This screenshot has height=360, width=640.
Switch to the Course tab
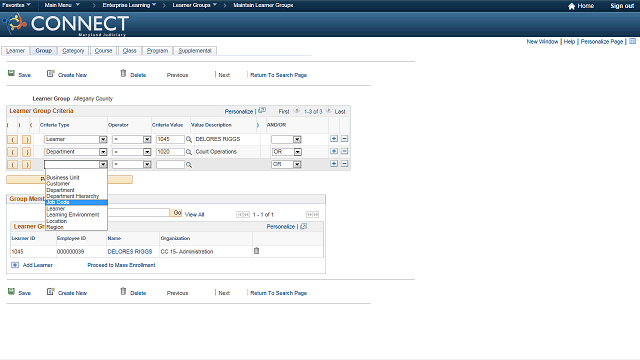tap(103, 51)
